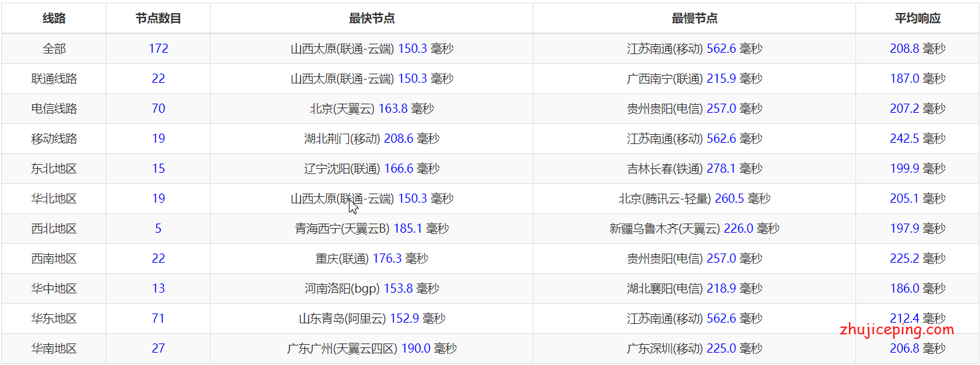Click 广东广州(天翼云四区) 190.0 毫秒 cell

(x=372, y=349)
